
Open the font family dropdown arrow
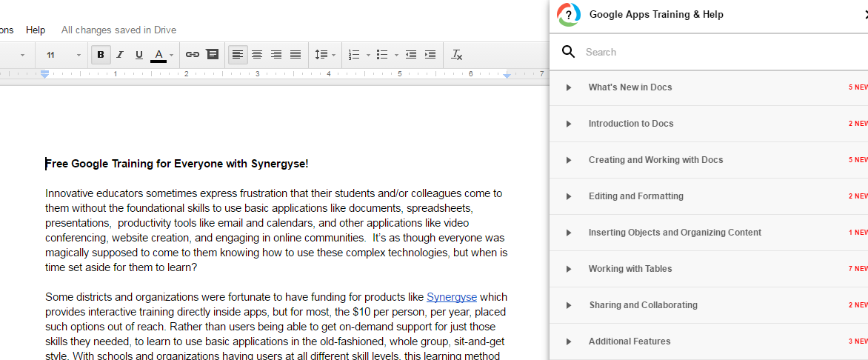pyautogui.click(x=23, y=55)
